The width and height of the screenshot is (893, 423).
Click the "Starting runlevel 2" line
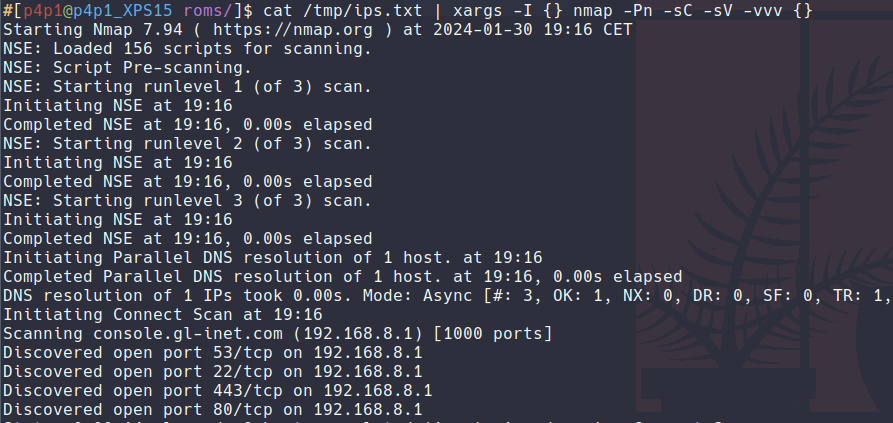186,143
